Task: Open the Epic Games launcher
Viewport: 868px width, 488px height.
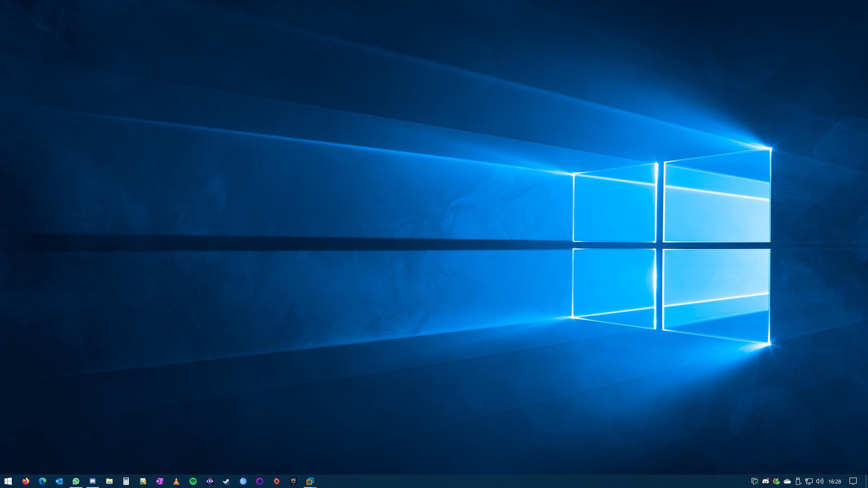Action: [x=293, y=481]
